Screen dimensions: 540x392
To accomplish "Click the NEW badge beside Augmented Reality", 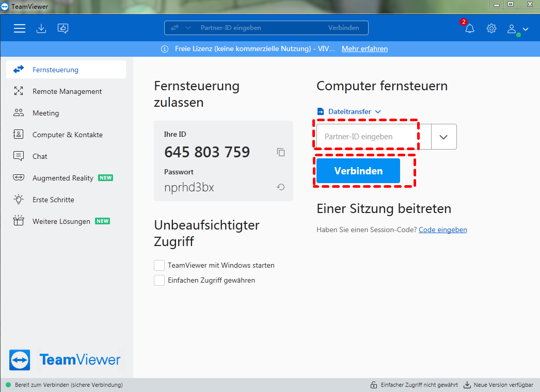I will (x=105, y=178).
